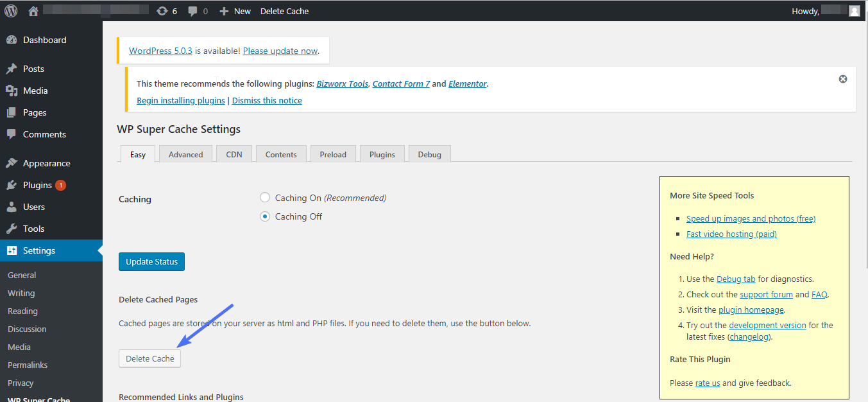Image resolution: width=868 pixels, height=402 pixels.
Task: Switch to the CDN tab
Action: [x=234, y=154]
